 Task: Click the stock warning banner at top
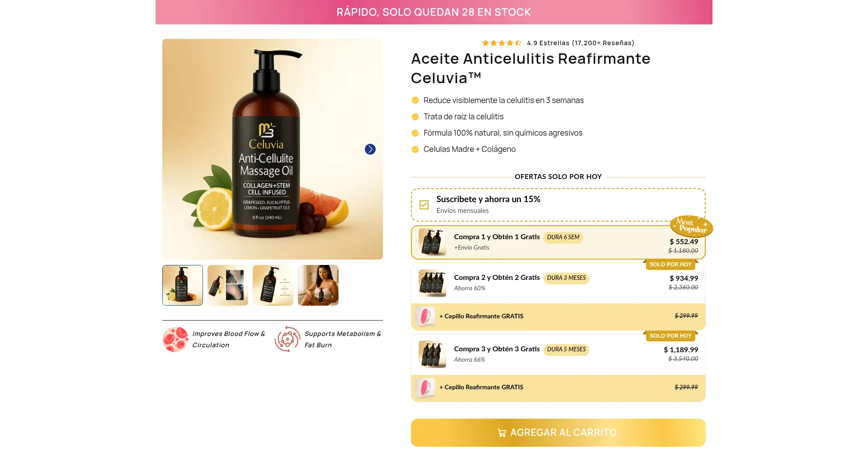[434, 12]
